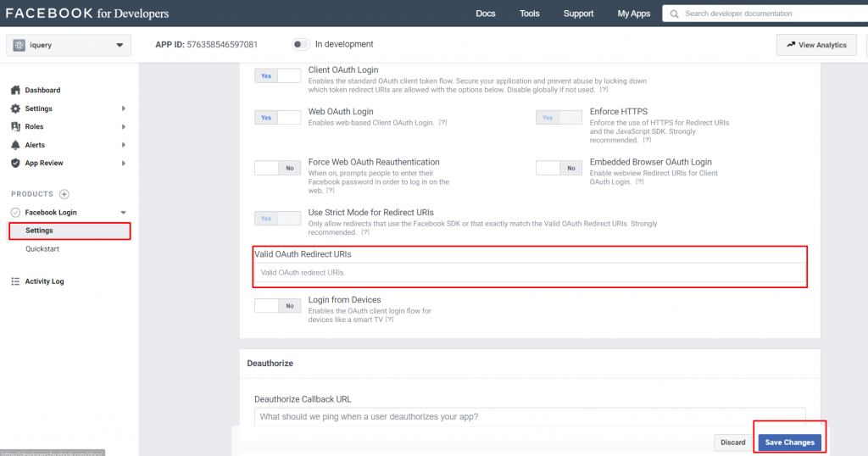Image resolution: width=868 pixels, height=456 pixels.
Task: Toggle Web OAuth Login switch
Action: [278, 117]
